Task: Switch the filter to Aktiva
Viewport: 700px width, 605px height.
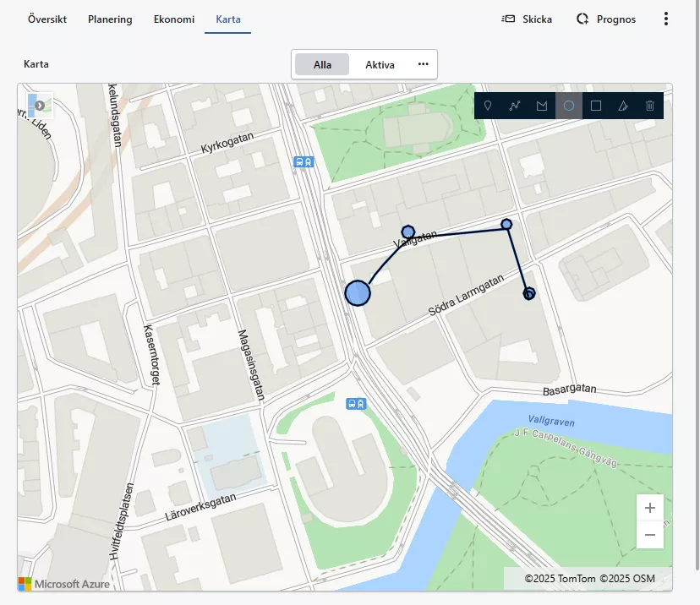Action: 380,64
